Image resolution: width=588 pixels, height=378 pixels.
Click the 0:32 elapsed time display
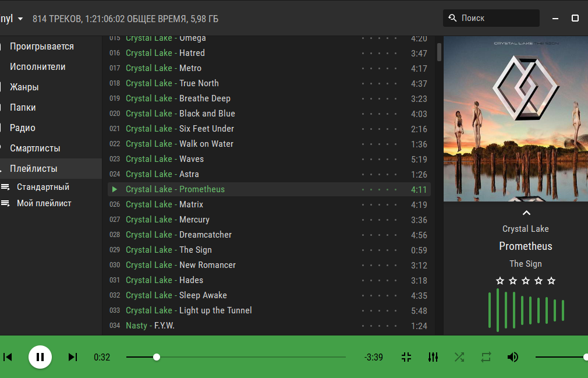102,357
